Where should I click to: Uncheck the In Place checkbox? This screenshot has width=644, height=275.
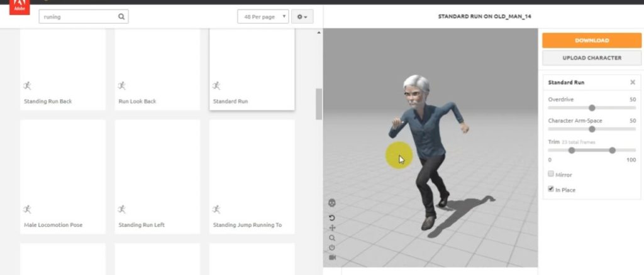pos(551,189)
